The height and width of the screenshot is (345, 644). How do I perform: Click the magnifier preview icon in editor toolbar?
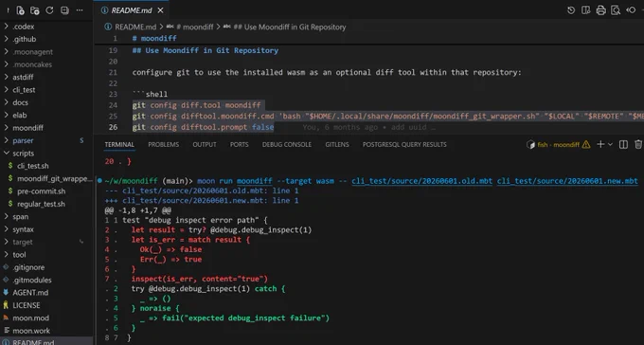tap(616, 10)
